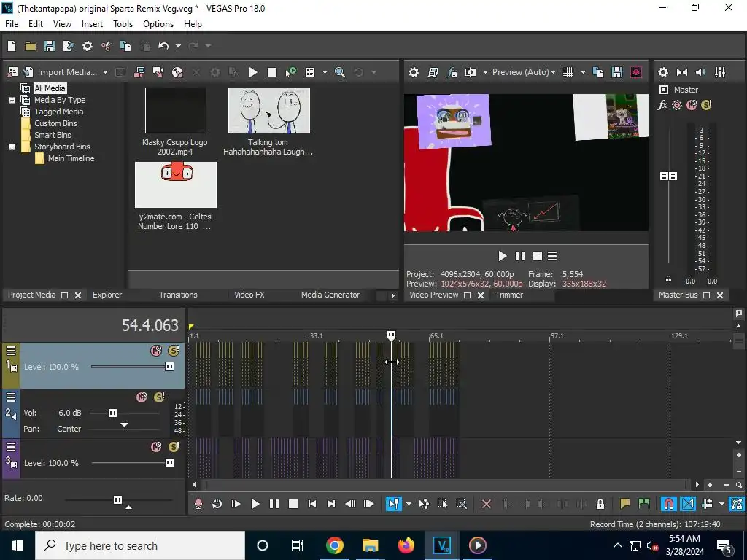Adjust audio track 2 Vol slider
Image resolution: width=747 pixels, height=560 pixels.
coord(112,413)
